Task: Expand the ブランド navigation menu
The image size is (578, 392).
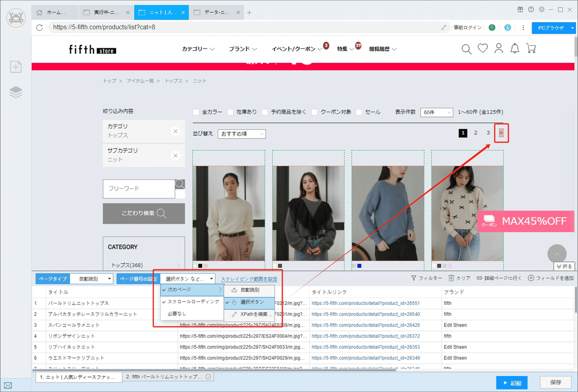Action: (x=243, y=49)
